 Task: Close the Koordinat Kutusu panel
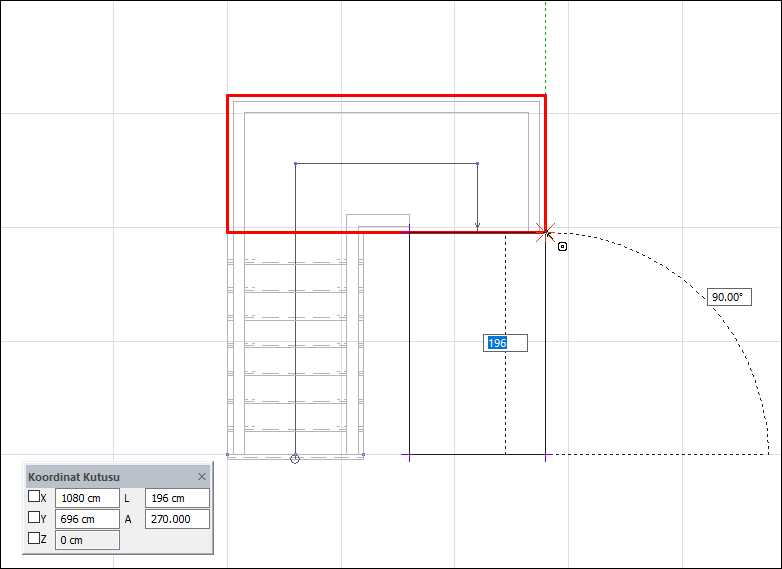click(201, 477)
